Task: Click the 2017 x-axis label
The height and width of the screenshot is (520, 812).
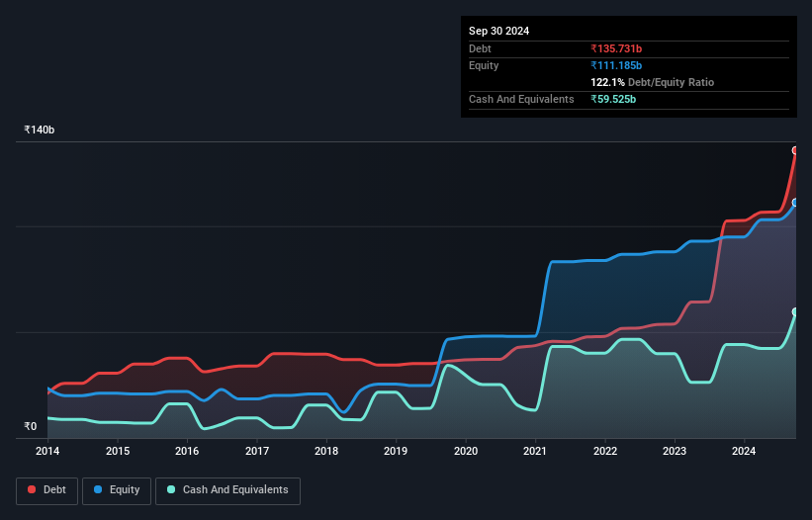Action: [x=257, y=451]
